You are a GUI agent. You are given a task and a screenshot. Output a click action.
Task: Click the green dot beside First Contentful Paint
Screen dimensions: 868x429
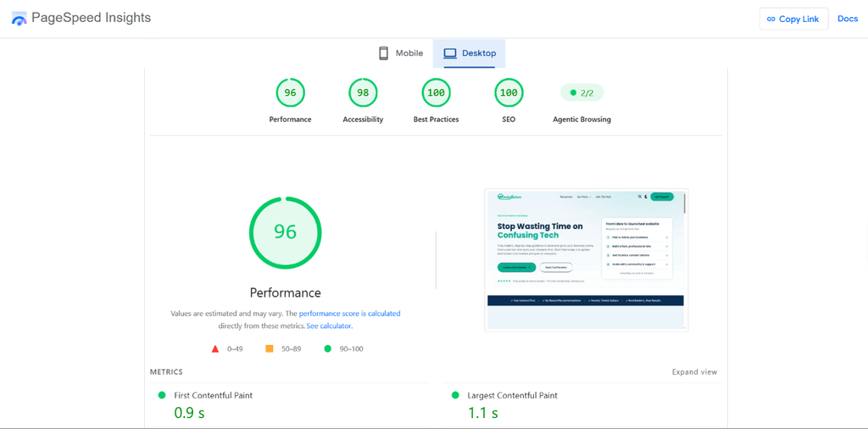[162, 395]
